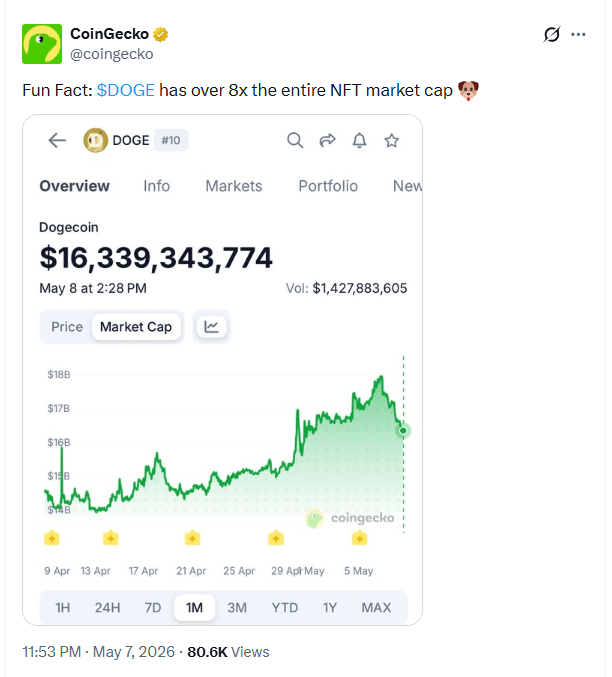This screenshot has height=677, width=612.
Task: Click the CoinGecko profile avatar
Action: coord(42,44)
